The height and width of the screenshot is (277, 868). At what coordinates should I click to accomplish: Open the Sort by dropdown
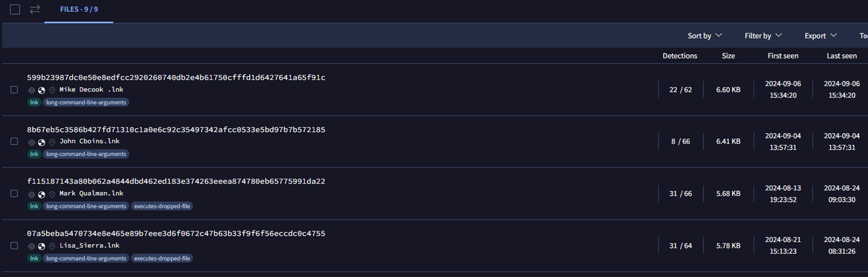(704, 36)
